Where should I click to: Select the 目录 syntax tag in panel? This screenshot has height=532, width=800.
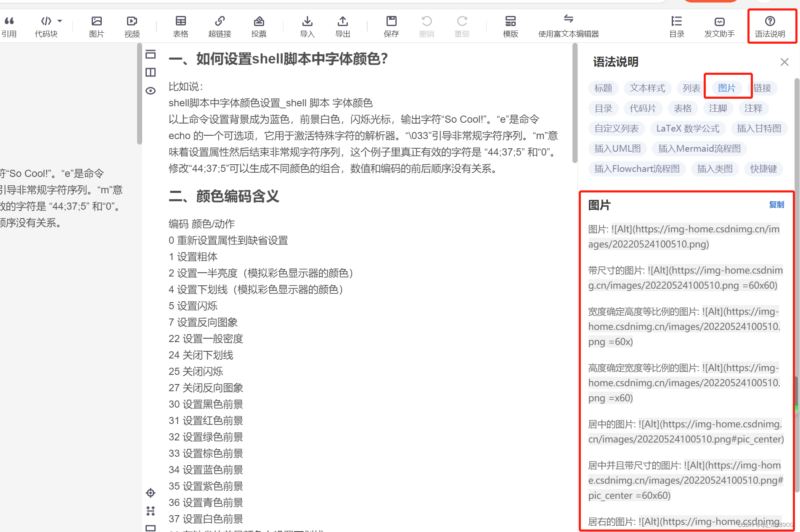pyautogui.click(x=603, y=108)
